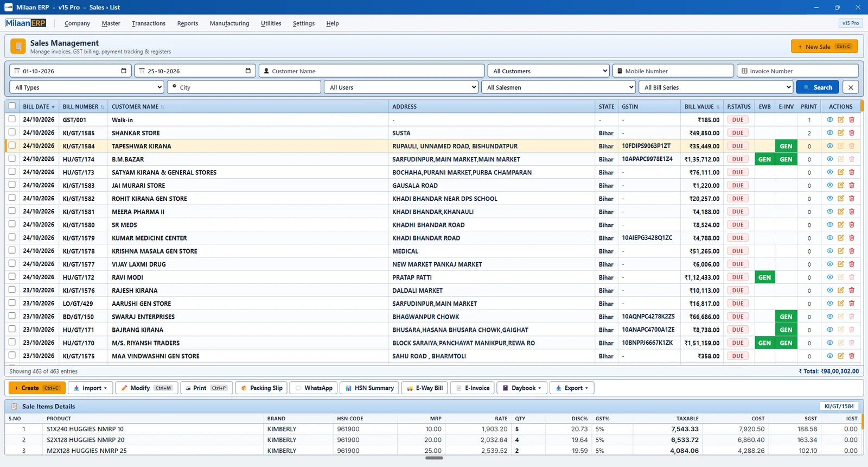Open the to-date calendar picker icon
Screen dimensions: 868x467
pyautogui.click(x=248, y=71)
